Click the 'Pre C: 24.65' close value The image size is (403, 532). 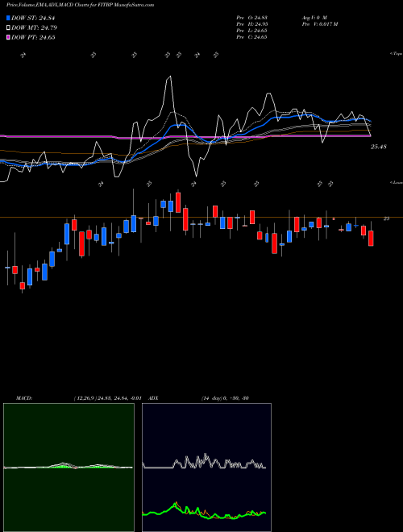pyautogui.click(x=251, y=37)
